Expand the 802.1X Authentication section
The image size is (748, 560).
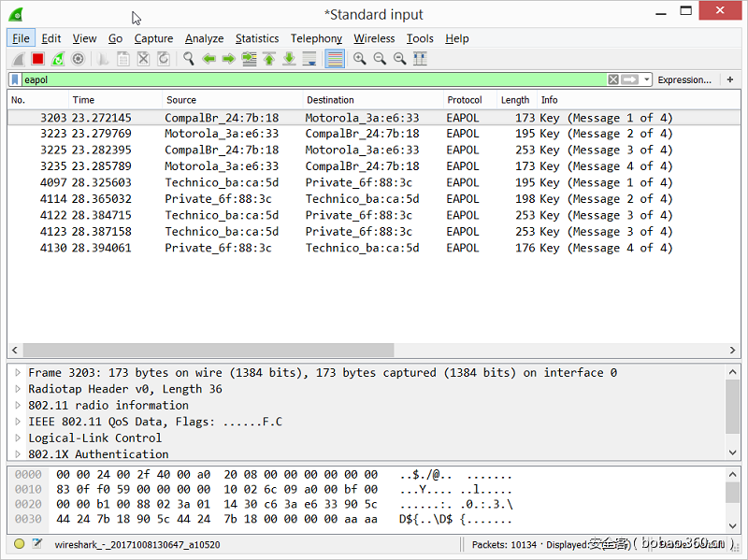tap(18, 454)
